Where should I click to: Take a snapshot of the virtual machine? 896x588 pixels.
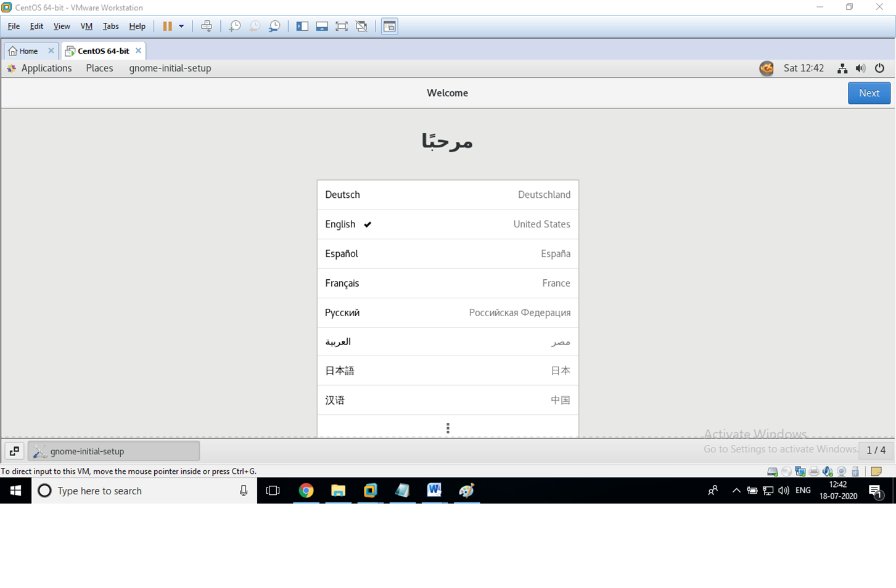coord(234,26)
